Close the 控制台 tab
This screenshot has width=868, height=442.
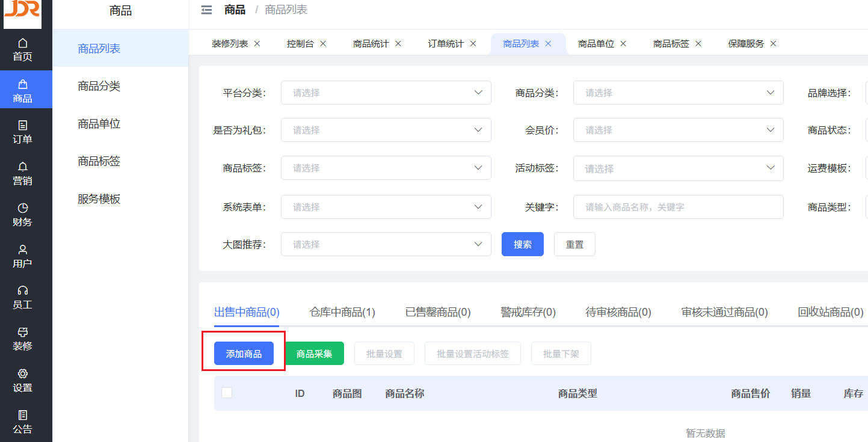click(323, 44)
